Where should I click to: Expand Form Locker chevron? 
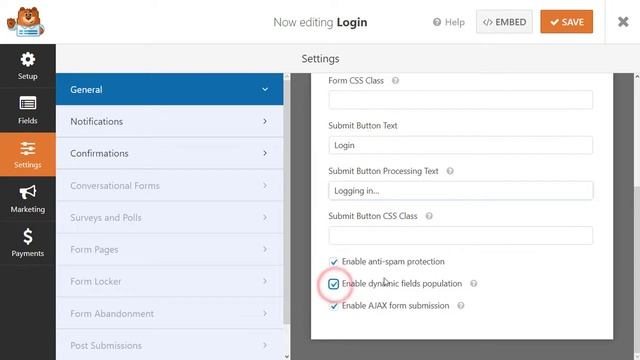tap(265, 281)
